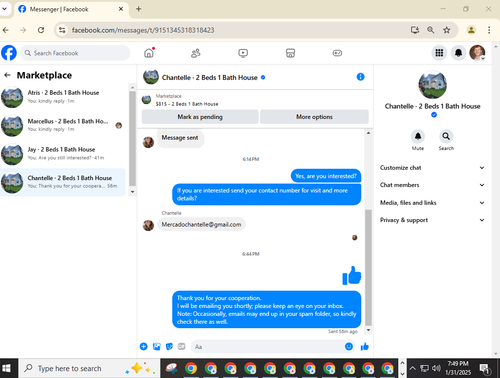Open Chrome three-dot menu
Screen dimensions: 500x378
click(489, 30)
